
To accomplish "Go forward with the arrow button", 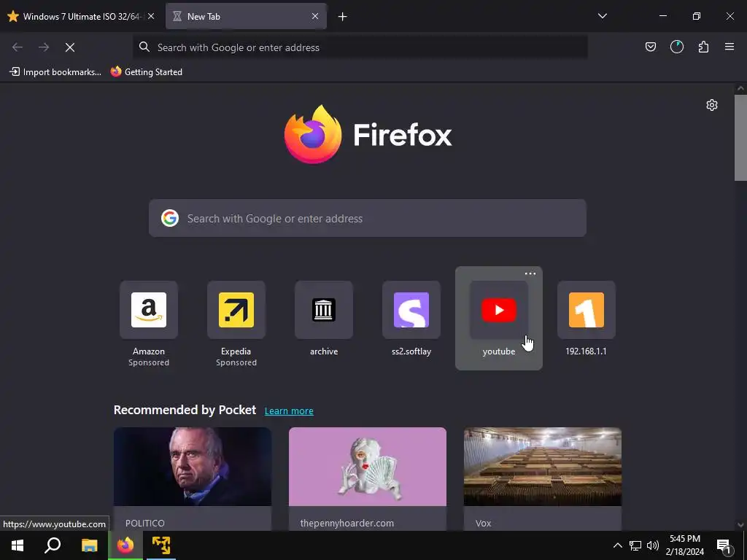I will click(x=44, y=47).
